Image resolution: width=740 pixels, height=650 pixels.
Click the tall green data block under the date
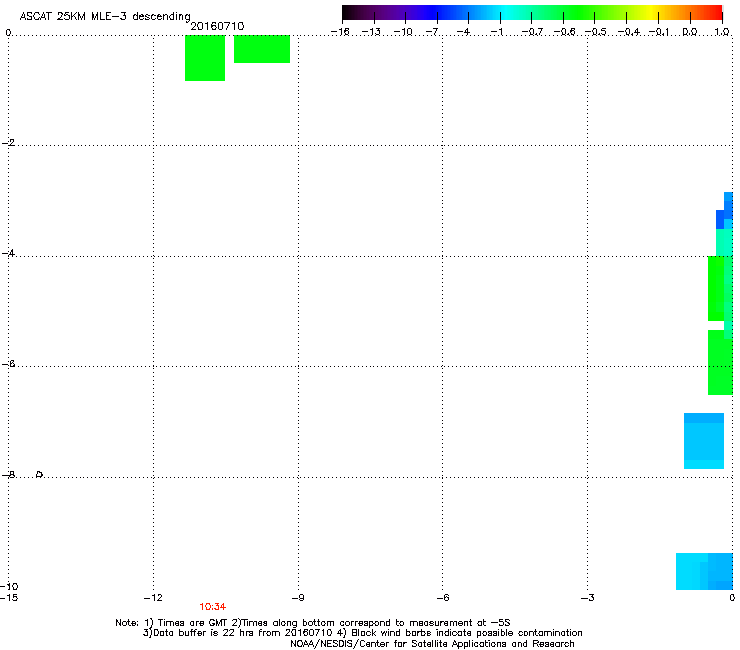(x=205, y=58)
